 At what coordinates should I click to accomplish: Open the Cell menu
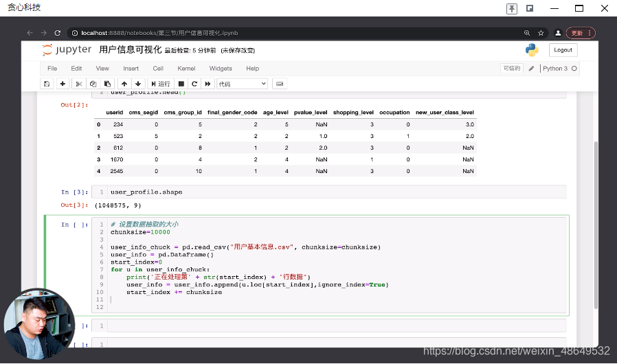(x=158, y=69)
